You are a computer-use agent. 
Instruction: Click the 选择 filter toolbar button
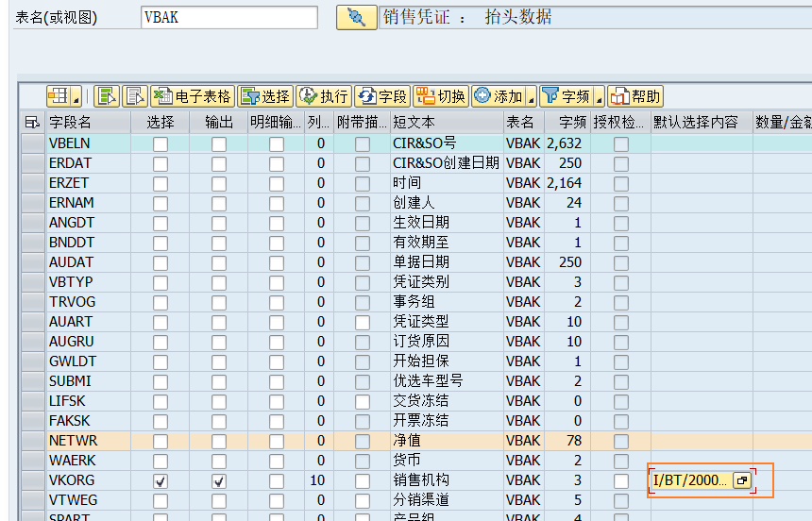[x=265, y=96]
